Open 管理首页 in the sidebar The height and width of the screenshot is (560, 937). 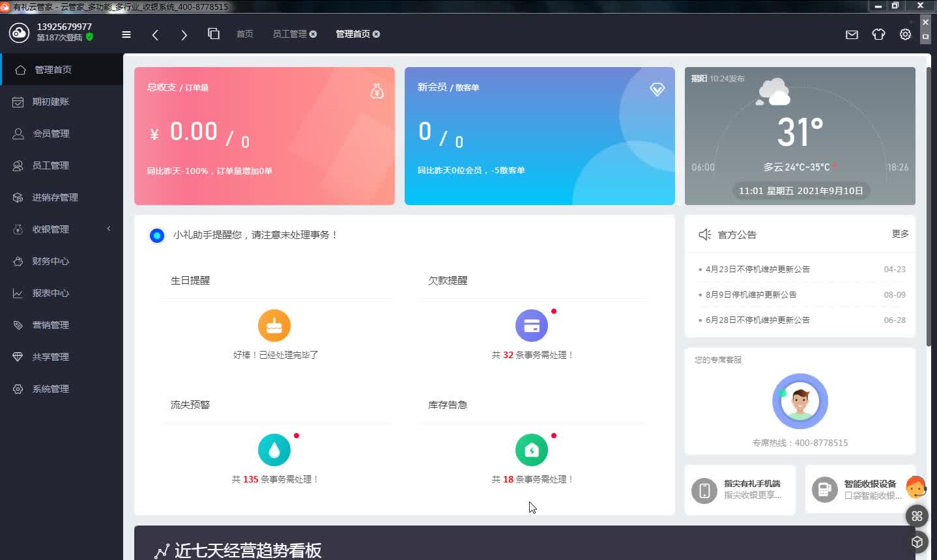[62, 70]
